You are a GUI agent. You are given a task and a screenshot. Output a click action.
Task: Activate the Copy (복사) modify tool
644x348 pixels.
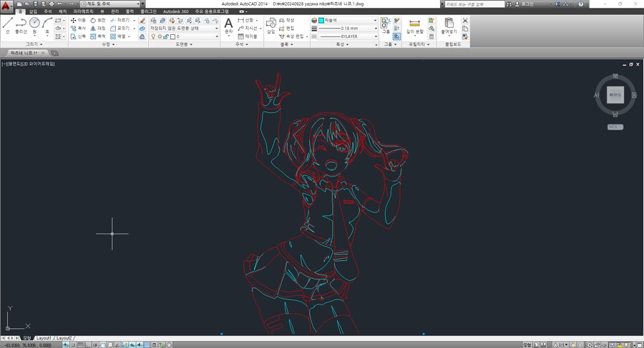(x=78, y=29)
